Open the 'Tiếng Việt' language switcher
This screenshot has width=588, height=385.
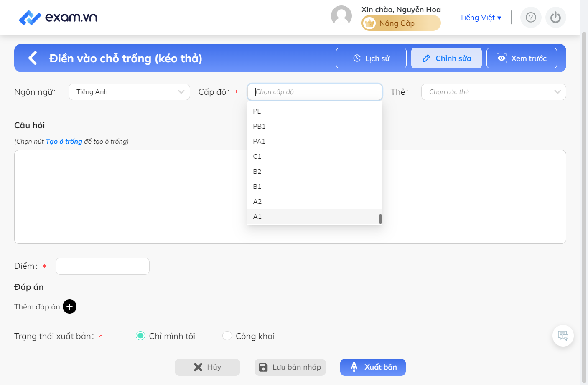coord(481,18)
